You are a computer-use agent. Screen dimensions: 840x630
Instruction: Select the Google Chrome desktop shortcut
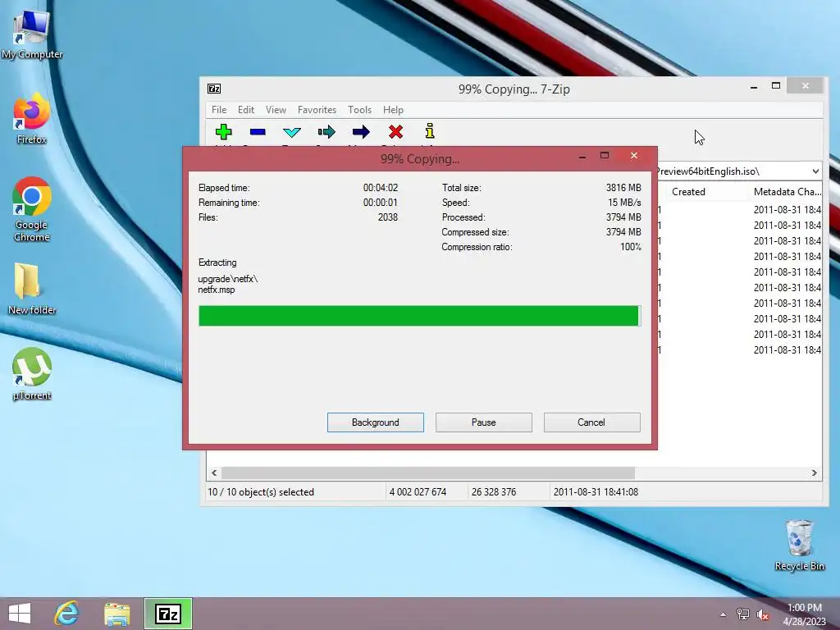32,209
